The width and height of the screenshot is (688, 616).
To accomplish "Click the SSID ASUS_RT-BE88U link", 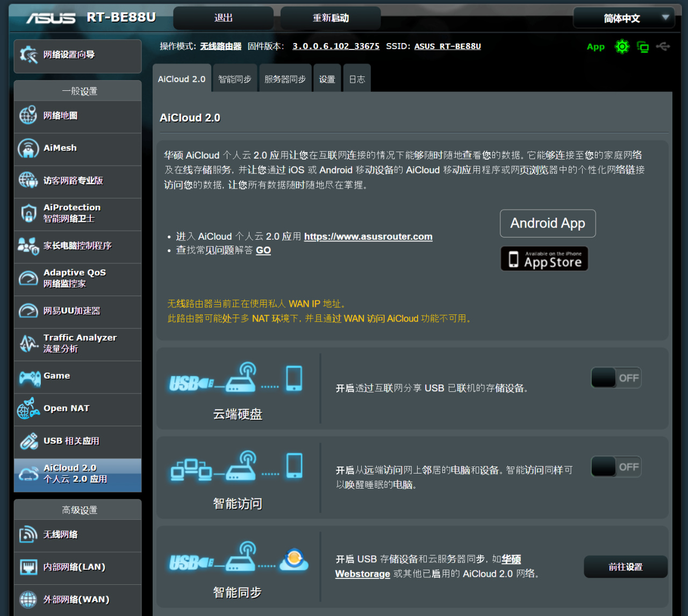I will pyautogui.click(x=448, y=46).
